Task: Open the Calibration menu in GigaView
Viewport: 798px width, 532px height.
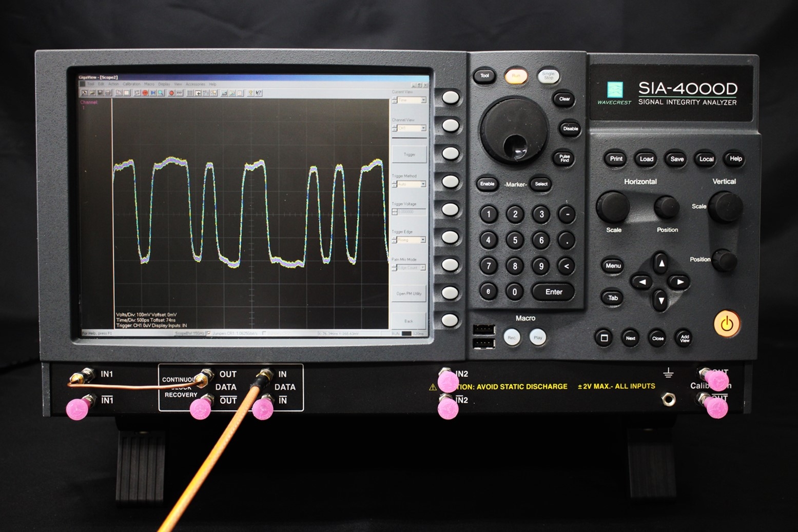Action: coord(131,84)
